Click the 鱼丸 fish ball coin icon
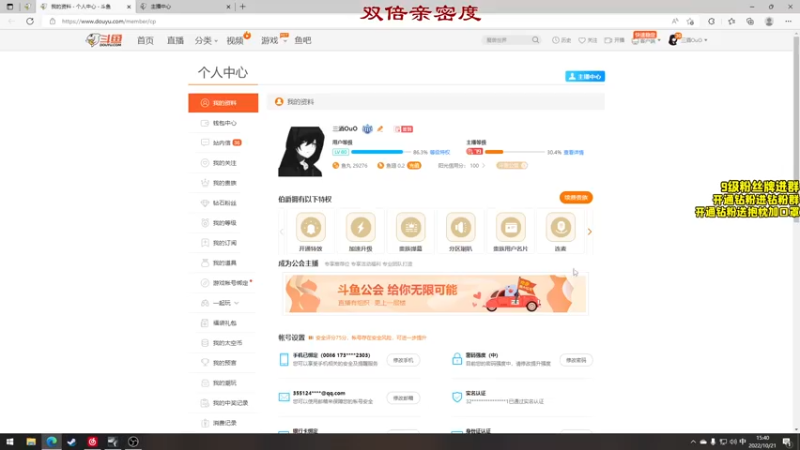This screenshot has height=450, width=800. click(336, 165)
